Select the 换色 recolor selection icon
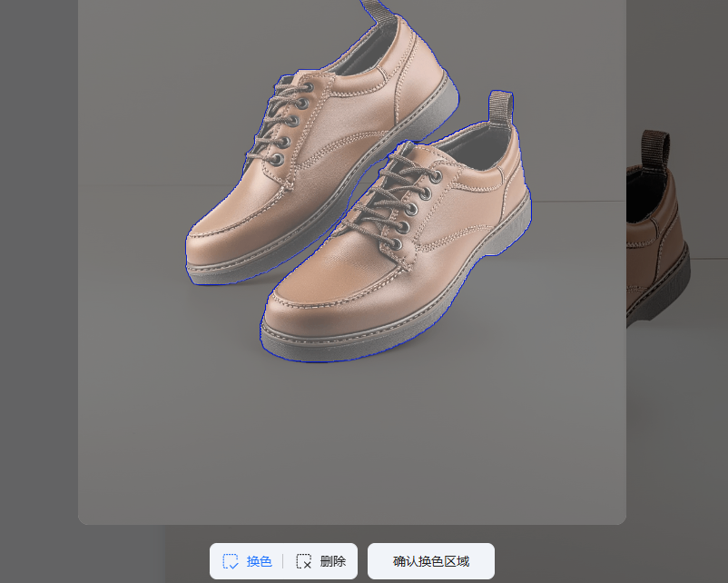This screenshot has height=583, width=728. (231, 561)
